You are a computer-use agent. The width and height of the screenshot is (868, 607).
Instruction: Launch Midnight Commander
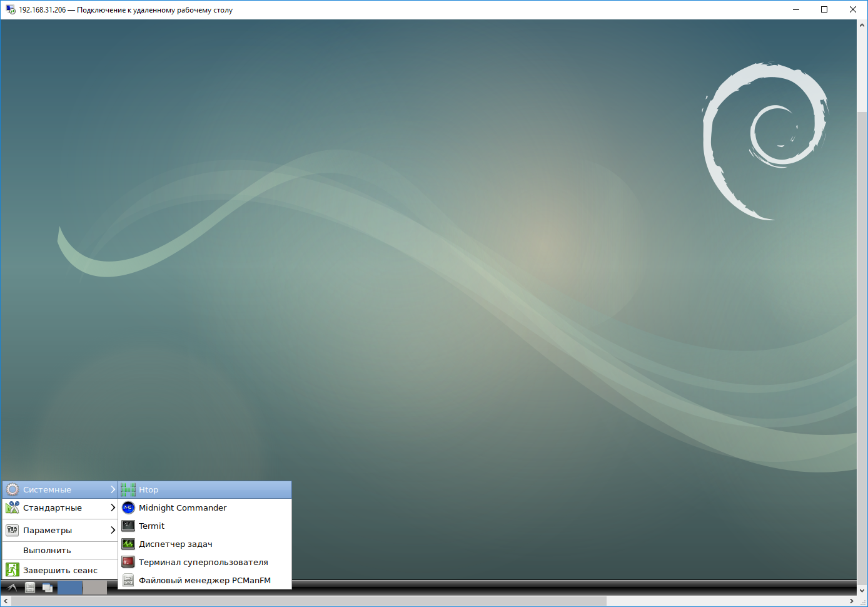[205, 508]
